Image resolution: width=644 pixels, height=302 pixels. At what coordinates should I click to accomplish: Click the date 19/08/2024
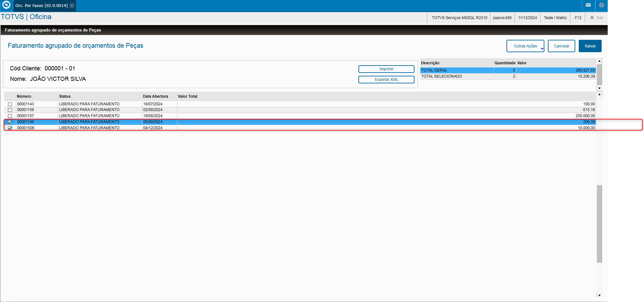tap(153, 116)
